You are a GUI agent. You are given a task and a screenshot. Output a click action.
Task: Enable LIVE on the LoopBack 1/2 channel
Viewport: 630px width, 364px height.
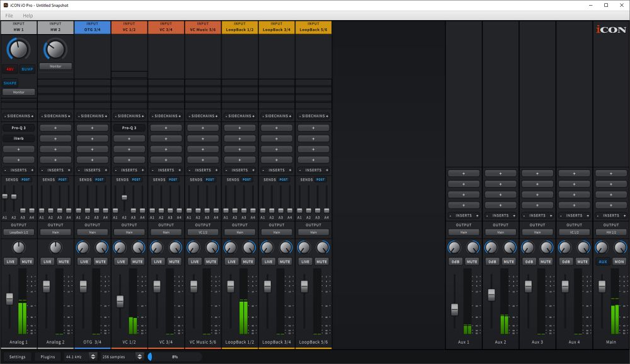(x=231, y=261)
